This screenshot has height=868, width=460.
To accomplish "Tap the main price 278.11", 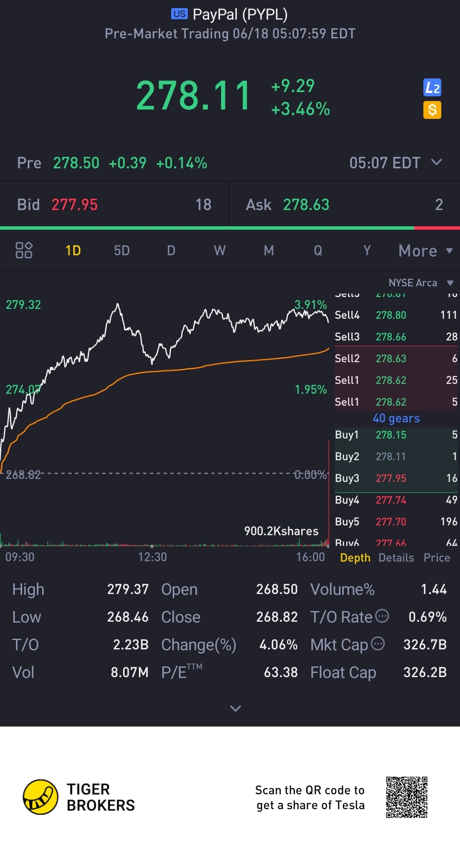I will point(194,96).
